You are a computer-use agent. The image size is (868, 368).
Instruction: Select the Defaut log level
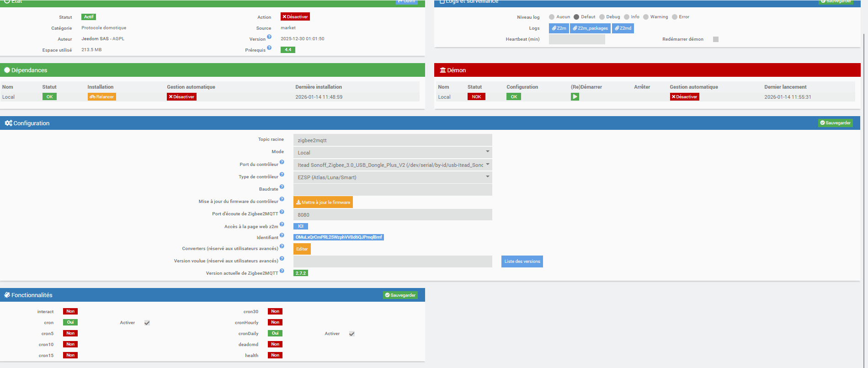[x=576, y=17]
